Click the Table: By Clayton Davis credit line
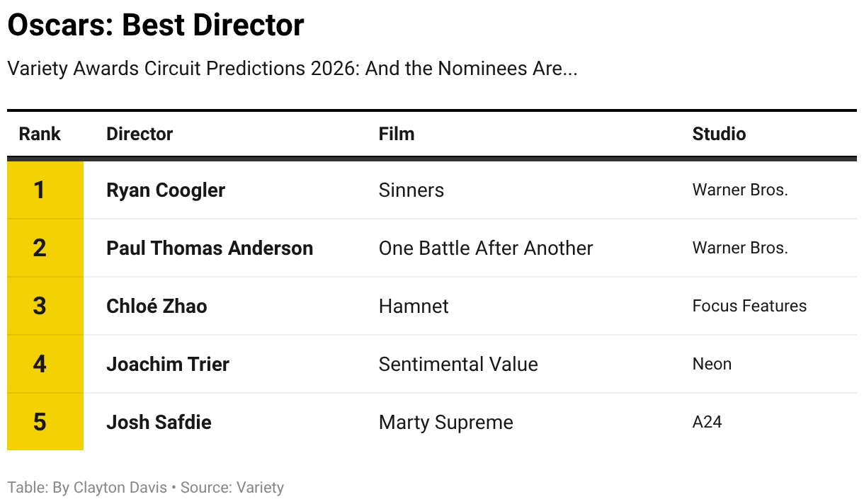This screenshot has height=504, width=864. pyautogui.click(x=87, y=487)
